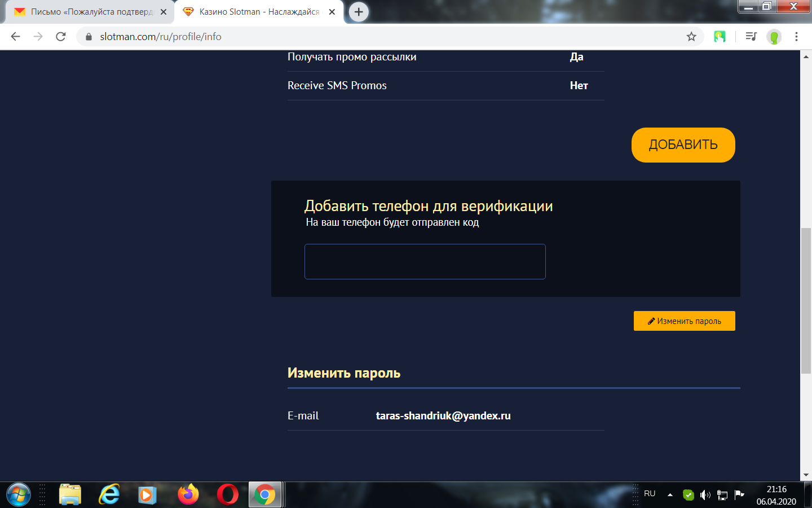
Task: Open the green extension icon in toolbar
Action: click(x=720, y=37)
